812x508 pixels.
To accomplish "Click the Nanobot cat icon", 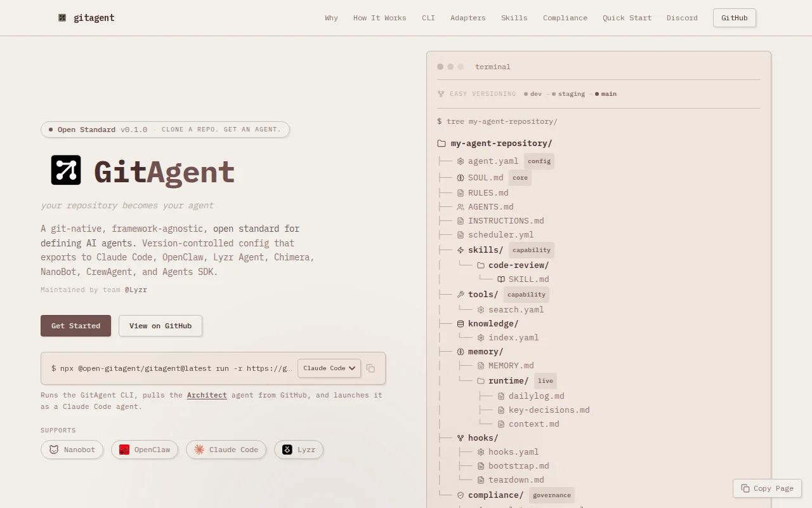I will click(55, 450).
